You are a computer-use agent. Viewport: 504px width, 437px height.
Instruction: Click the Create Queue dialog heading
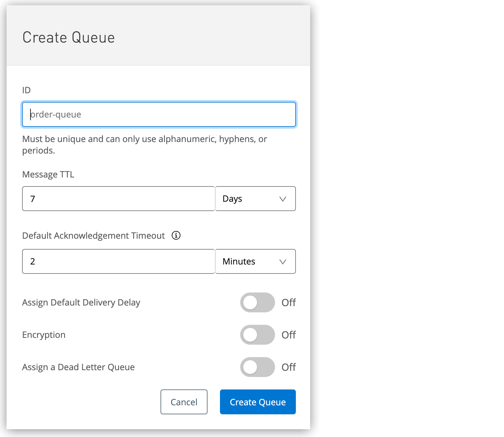click(x=69, y=38)
